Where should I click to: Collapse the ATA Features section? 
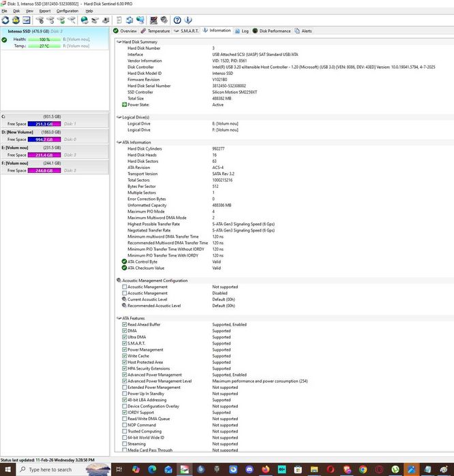119,318
